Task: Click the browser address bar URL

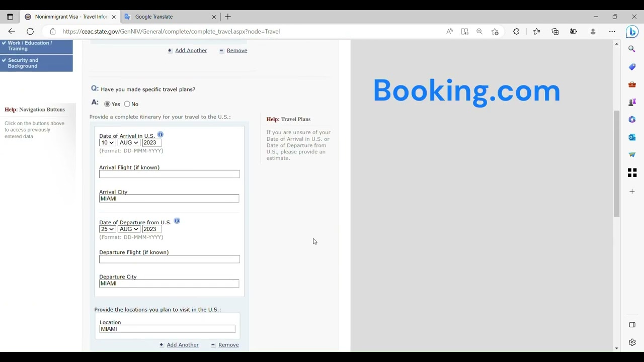Action: 171,31
